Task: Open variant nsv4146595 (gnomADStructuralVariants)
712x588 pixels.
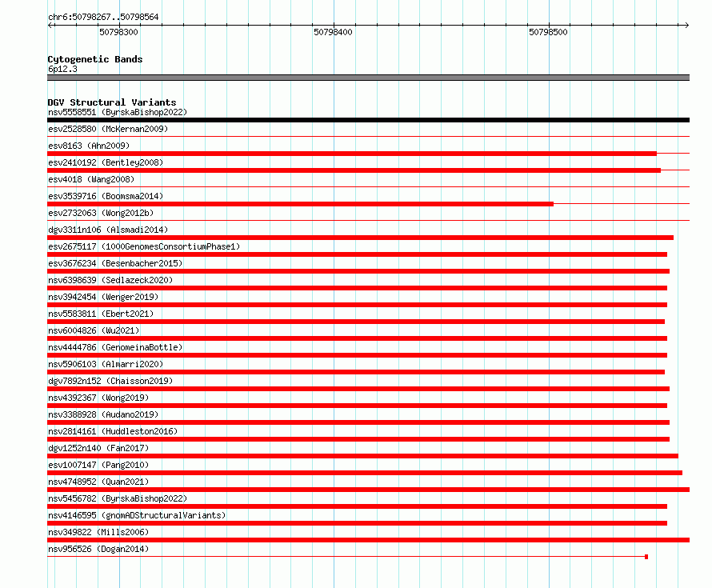Action: pyautogui.click(x=137, y=515)
